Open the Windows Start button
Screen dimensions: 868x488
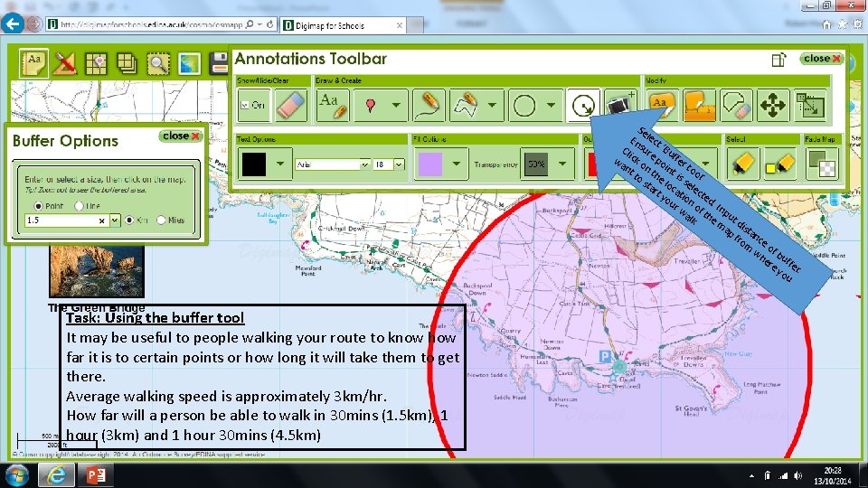pyautogui.click(x=16, y=474)
